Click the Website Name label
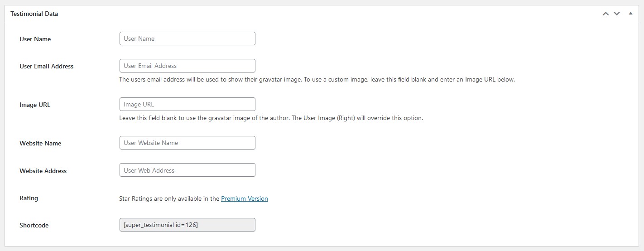The height and width of the screenshot is (251, 644). 40,143
